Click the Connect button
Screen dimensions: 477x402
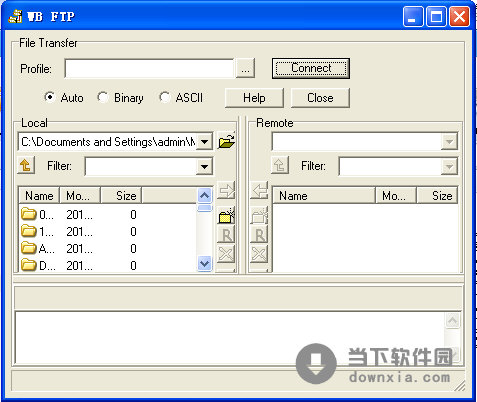click(x=311, y=68)
